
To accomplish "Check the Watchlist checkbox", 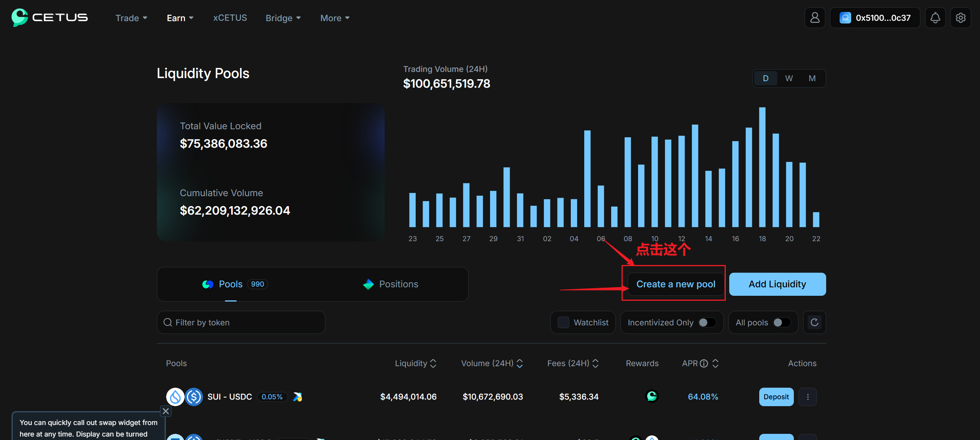I will point(563,322).
